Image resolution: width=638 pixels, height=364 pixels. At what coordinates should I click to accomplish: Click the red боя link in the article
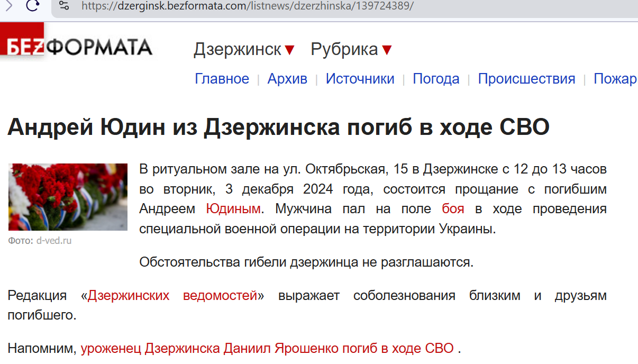tap(453, 209)
